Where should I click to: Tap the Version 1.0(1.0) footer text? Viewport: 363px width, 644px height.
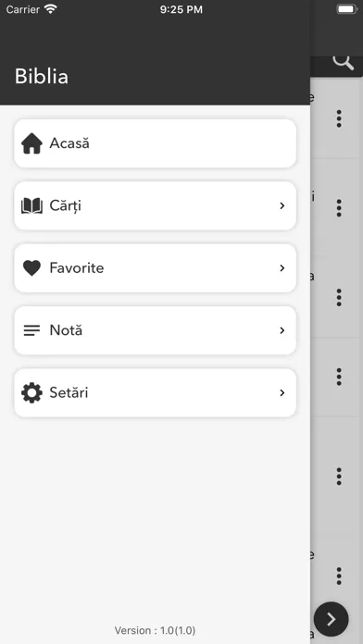(155, 630)
